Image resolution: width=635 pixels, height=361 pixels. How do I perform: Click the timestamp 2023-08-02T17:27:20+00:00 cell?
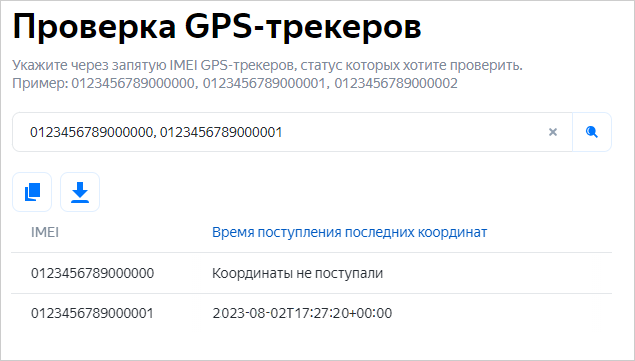click(x=302, y=313)
